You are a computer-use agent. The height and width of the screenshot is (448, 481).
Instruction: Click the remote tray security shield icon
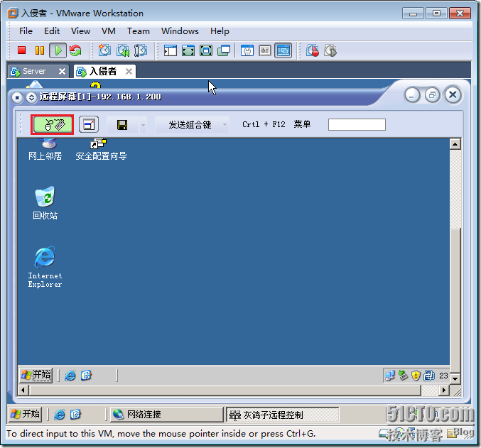coord(416,376)
